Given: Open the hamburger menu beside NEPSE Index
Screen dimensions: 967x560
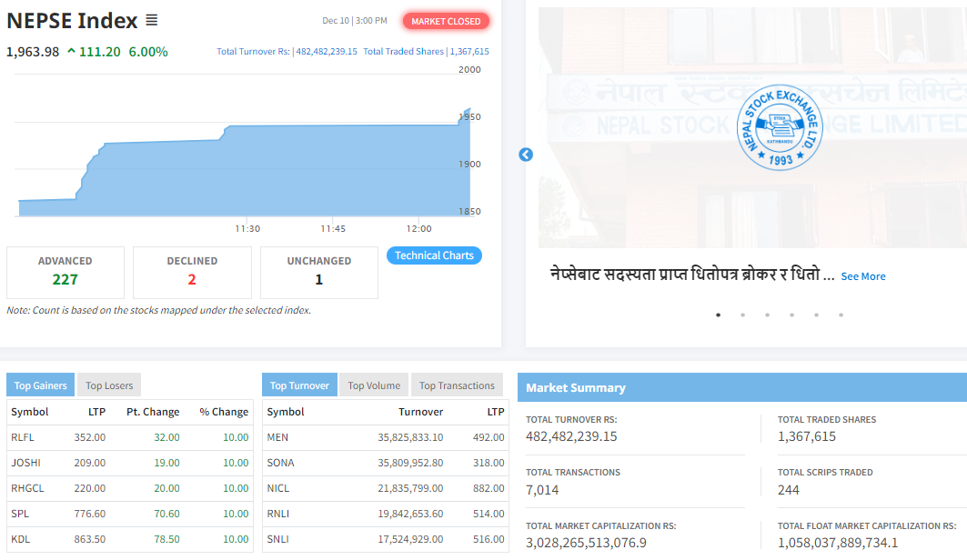Looking at the screenshot, I should coord(151,20).
